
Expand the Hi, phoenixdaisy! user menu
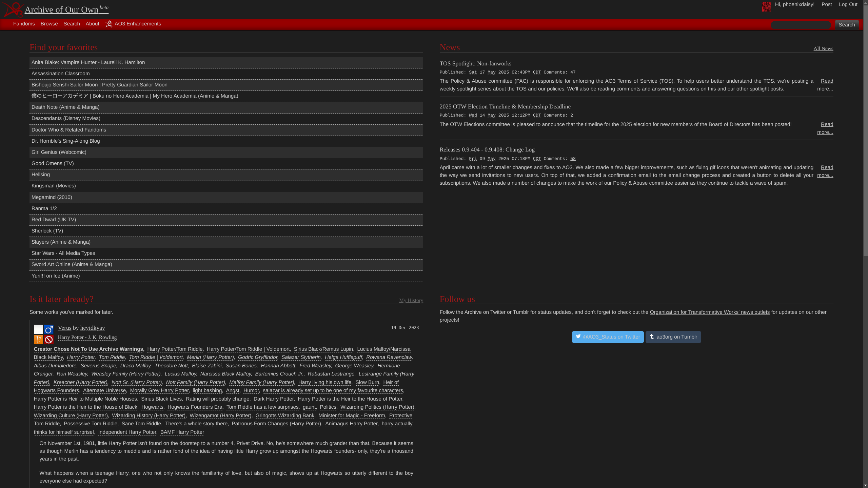click(x=794, y=4)
